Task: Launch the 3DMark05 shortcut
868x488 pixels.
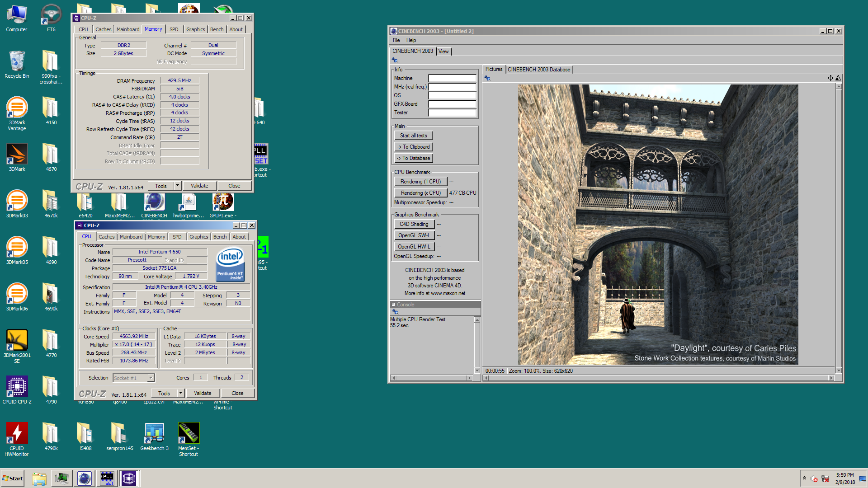Action: (17, 251)
